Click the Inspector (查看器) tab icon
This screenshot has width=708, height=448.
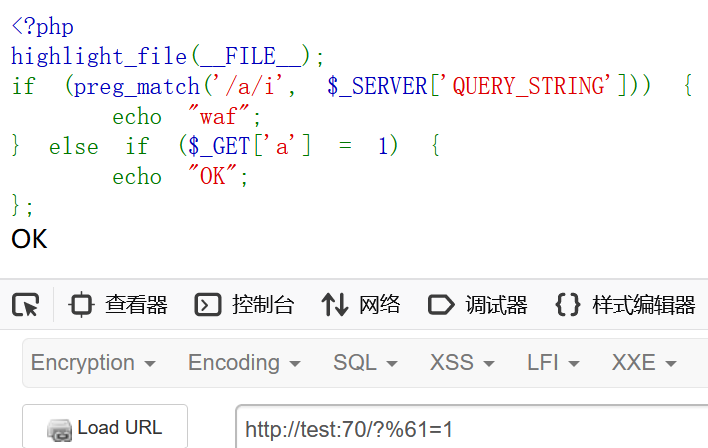coord(82,305)
